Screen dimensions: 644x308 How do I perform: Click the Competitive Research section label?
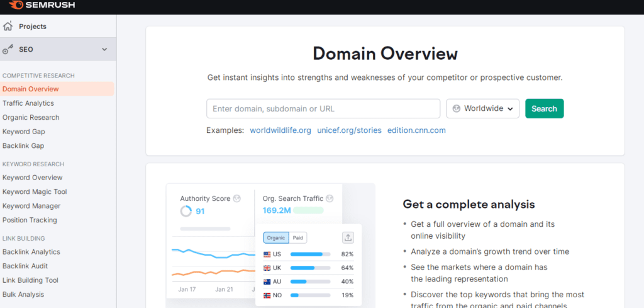(x=38, y=76)
